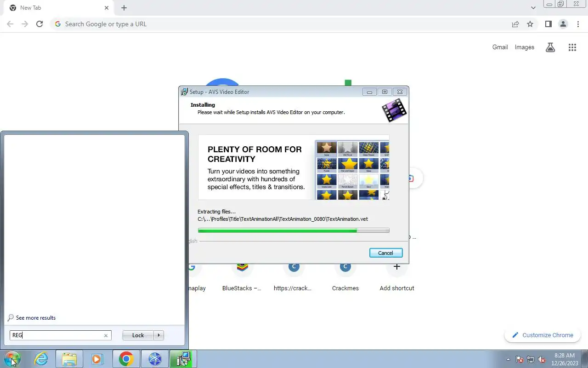Open the Google apps grid
The height and width of the screenshot is (368, 588).
click(572, 47)
